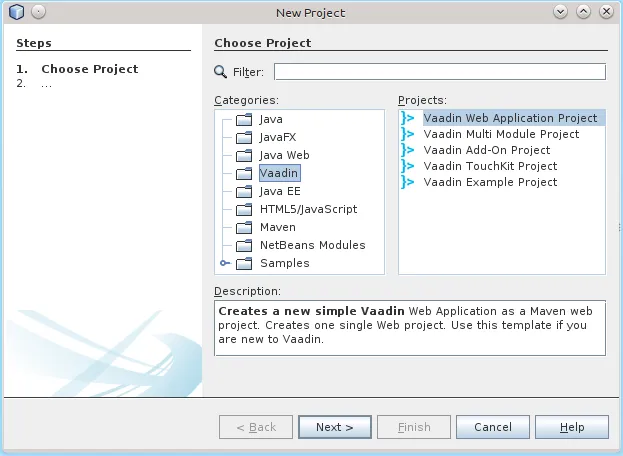
Task: Select the HTML5/JavaScript category
Action: pyautogui.click(x=308, y=209)
